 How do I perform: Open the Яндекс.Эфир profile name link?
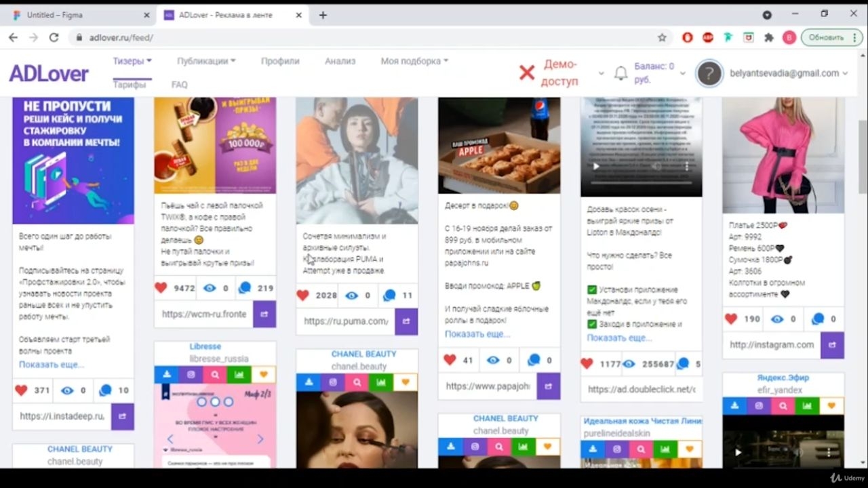(783, 378)
